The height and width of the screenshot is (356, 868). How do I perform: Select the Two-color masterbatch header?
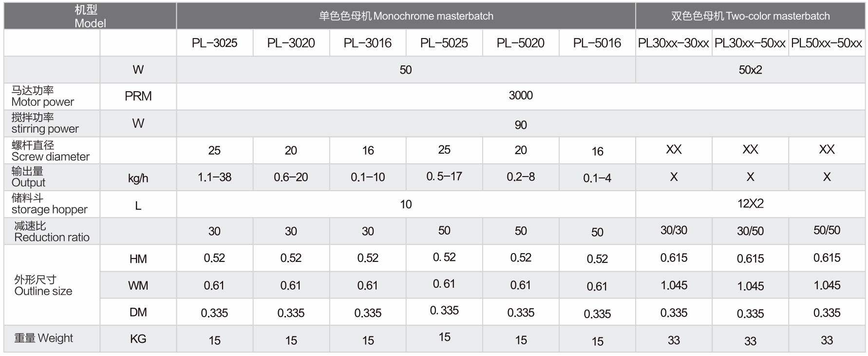pyautogui.click(x=750, y=16)
